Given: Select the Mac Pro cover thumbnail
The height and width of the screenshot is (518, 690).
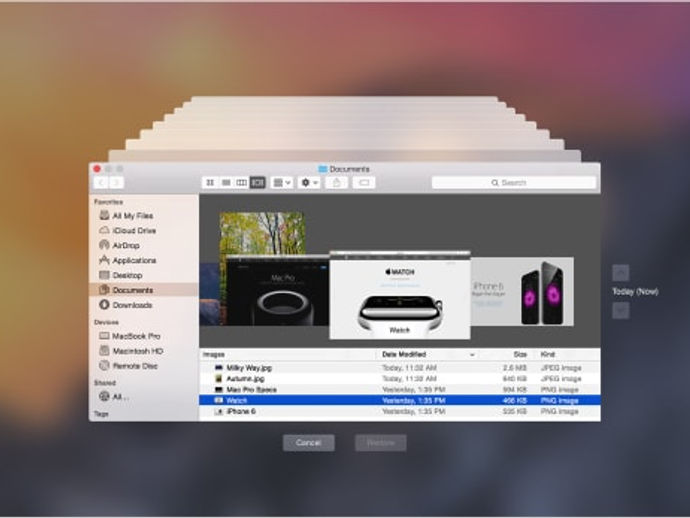Looking at the screenshot, I should [277, 291].
